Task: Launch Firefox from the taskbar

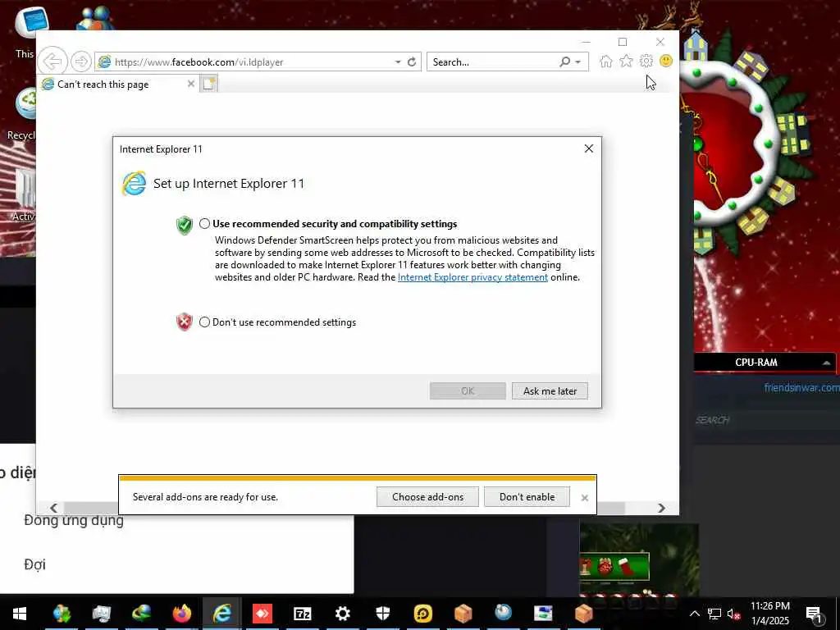Action: (182, 614)
